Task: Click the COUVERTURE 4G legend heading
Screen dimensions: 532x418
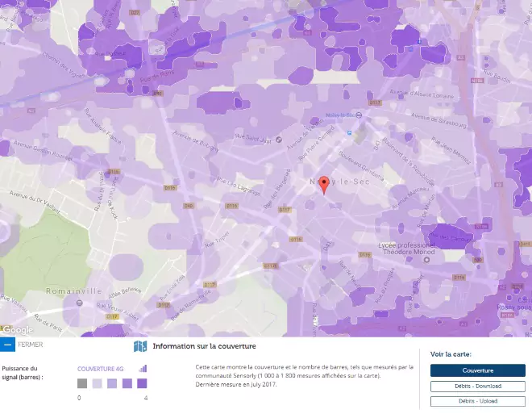Action: pos(101,369)
